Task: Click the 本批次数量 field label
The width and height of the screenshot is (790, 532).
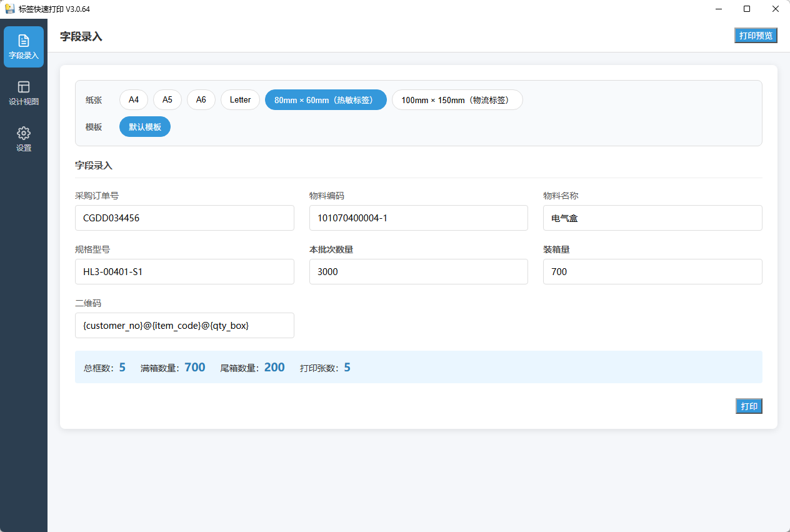Action: tap(331, 249)
